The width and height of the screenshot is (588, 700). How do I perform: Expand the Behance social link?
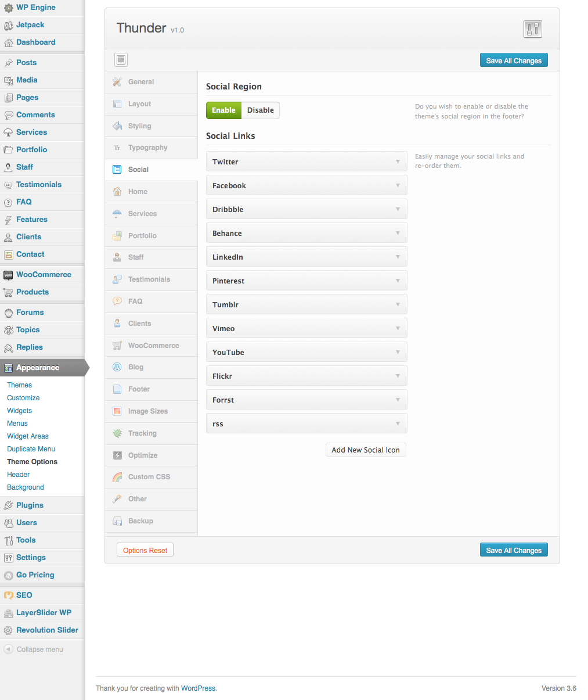tap(306, 233)
